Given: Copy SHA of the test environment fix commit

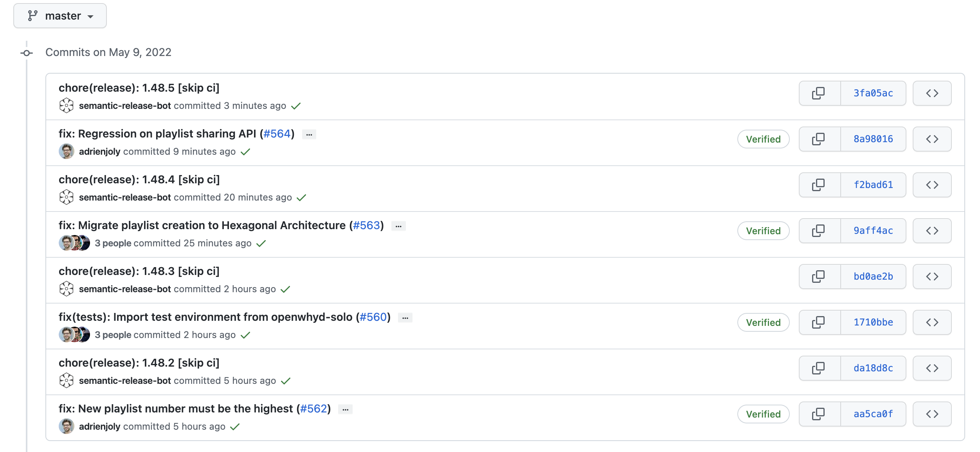Looking at the screenshot, I should point(819,322).
